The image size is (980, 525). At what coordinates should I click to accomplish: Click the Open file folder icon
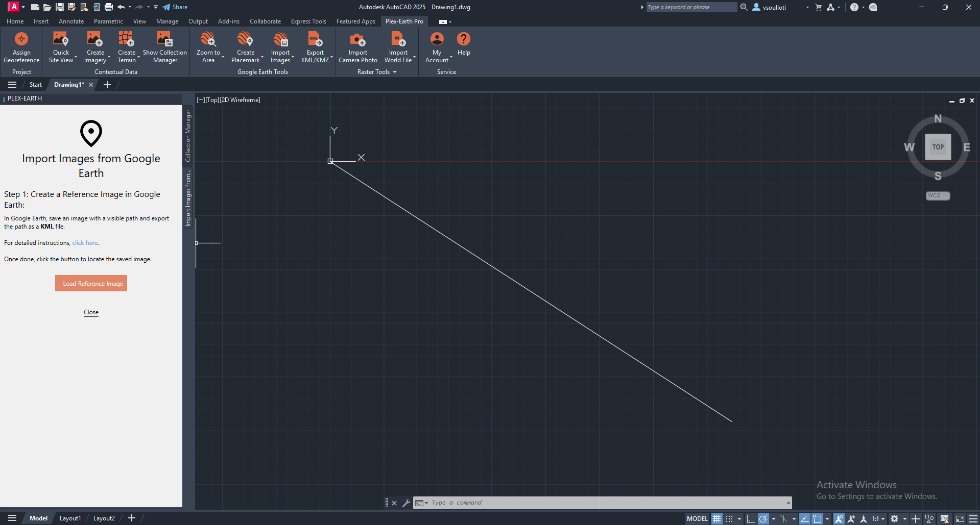coord(47,7)
